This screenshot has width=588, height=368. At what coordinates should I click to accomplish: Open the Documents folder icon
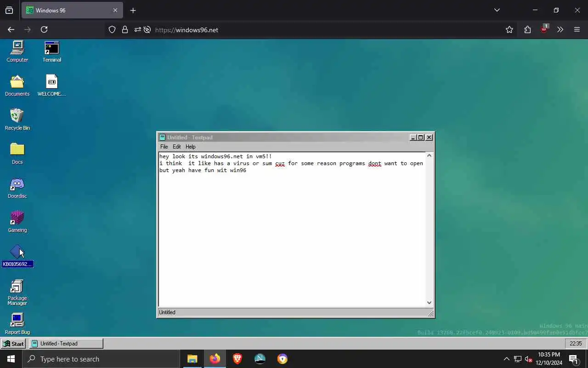click(17, 86)
